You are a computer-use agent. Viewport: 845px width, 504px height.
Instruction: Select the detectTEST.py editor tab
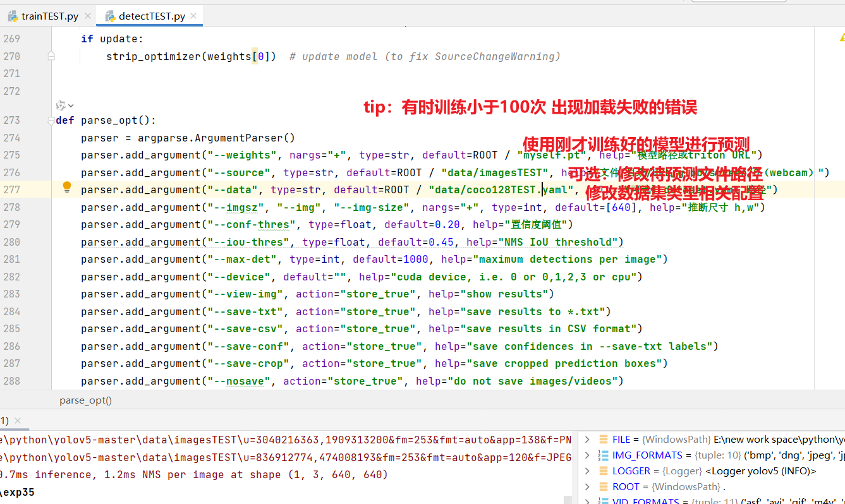[x=152, y=16]
